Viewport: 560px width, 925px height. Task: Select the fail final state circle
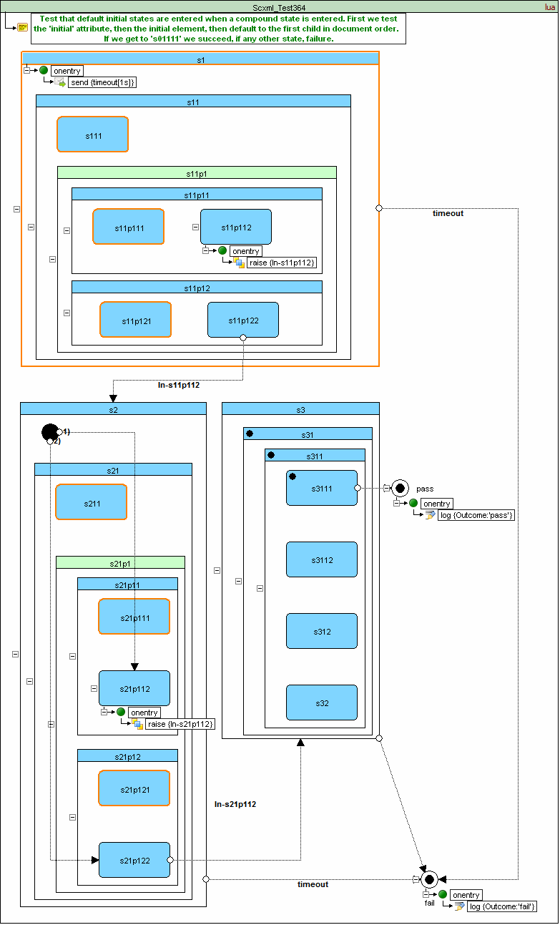[429, 878]
